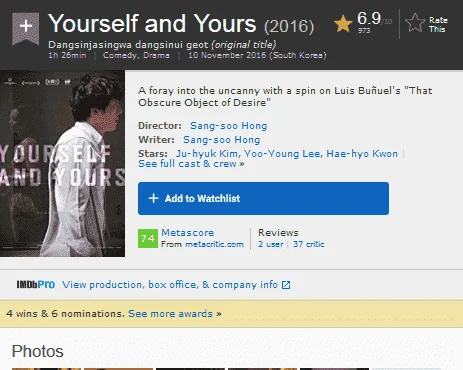
Task: Open View production, box office, & company info
Action: [x=170, y=285]
